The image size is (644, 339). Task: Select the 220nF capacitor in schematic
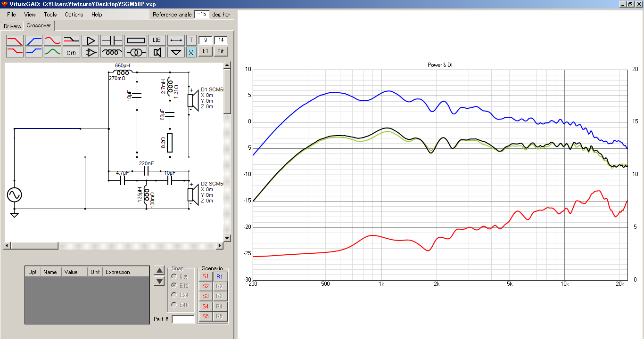[146, 170]
